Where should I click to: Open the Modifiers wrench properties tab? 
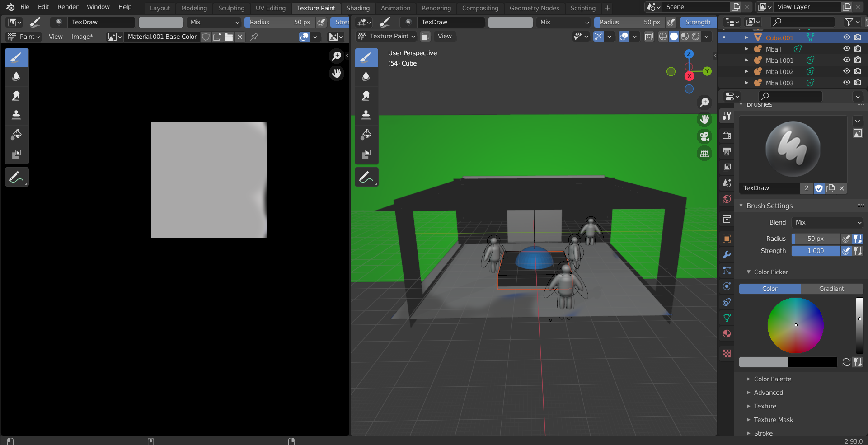727,255
